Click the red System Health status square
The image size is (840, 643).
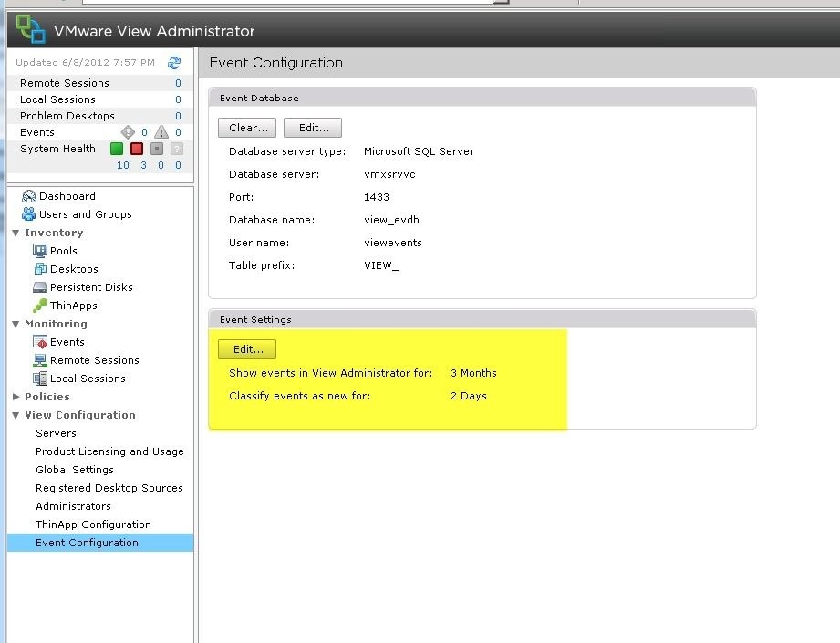pyautogui.click(x=137, y=149)
